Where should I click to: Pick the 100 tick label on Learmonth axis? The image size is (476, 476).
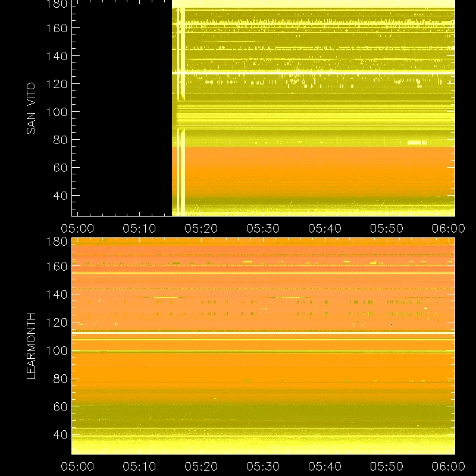click(57, 350)
